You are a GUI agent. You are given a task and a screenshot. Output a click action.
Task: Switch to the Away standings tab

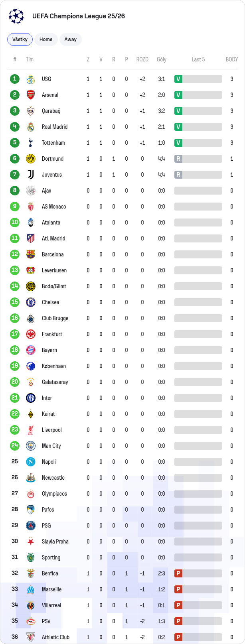(71, 39)
